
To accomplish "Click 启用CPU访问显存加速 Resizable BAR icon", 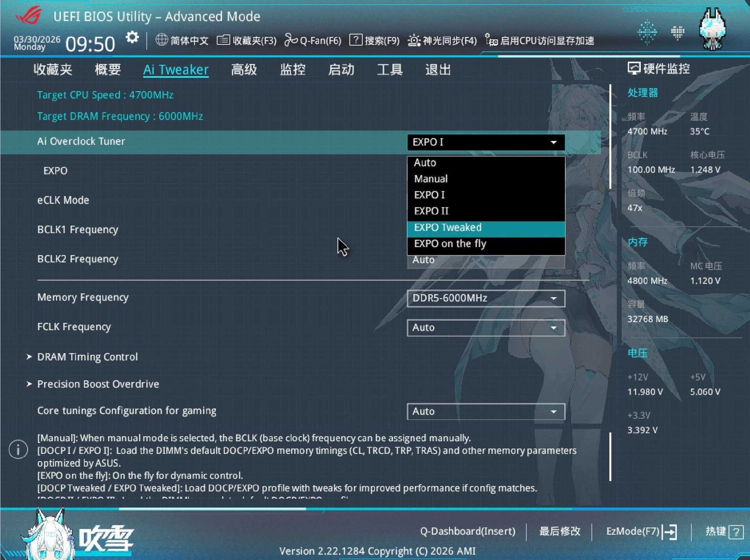I will point(491,40).
